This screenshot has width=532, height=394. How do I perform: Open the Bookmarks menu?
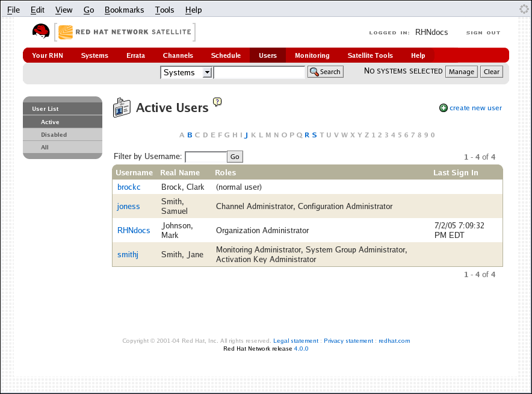click(x=124, y=10)
